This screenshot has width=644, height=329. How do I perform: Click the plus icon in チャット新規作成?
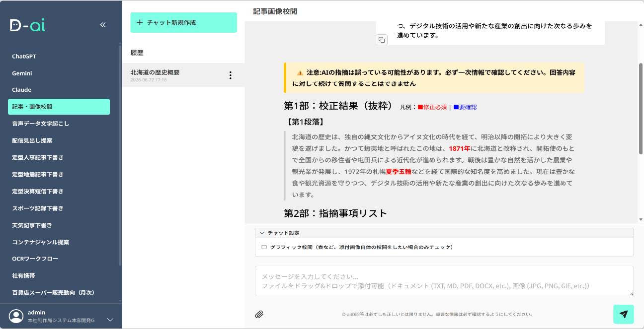point(140,22)
